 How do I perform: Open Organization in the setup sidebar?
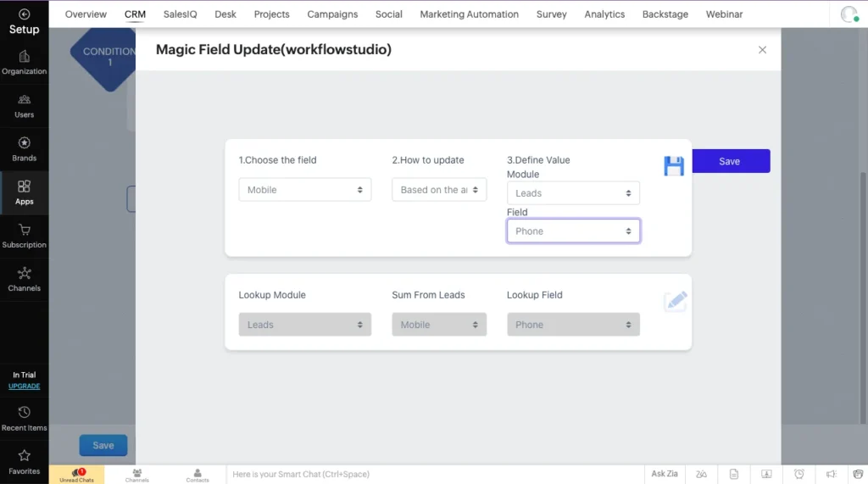pos(24,62)
